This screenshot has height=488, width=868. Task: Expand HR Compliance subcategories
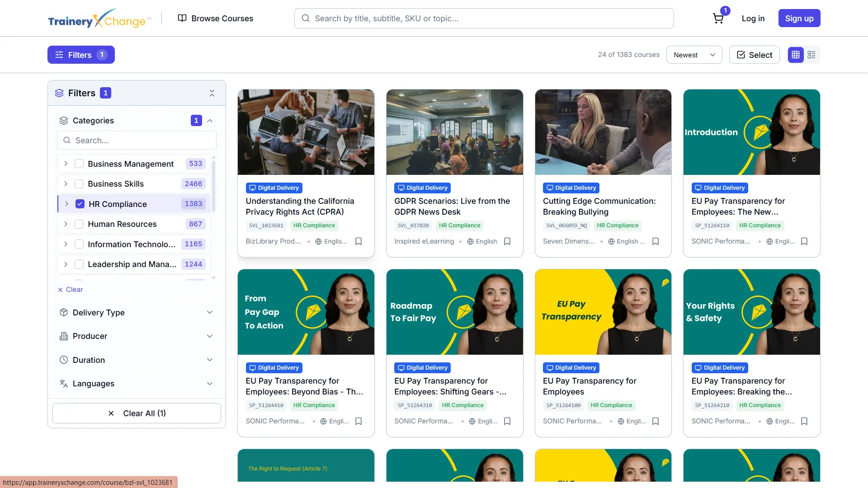click(67, 204)
